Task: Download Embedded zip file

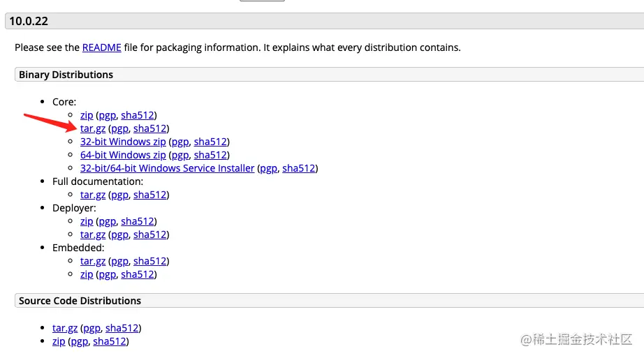Action: (87, 274)
